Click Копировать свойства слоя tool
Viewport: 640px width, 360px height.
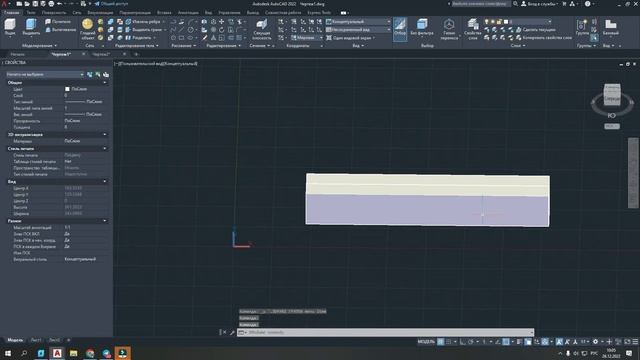click(x=544, y=38)
